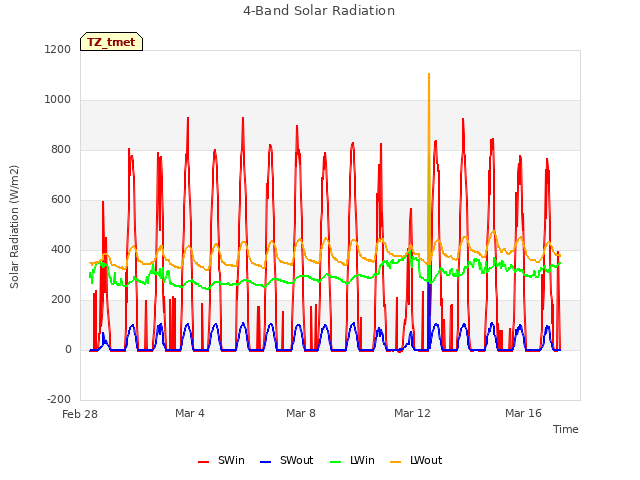Click the 1000 y-axis tick label

point(58,100)
